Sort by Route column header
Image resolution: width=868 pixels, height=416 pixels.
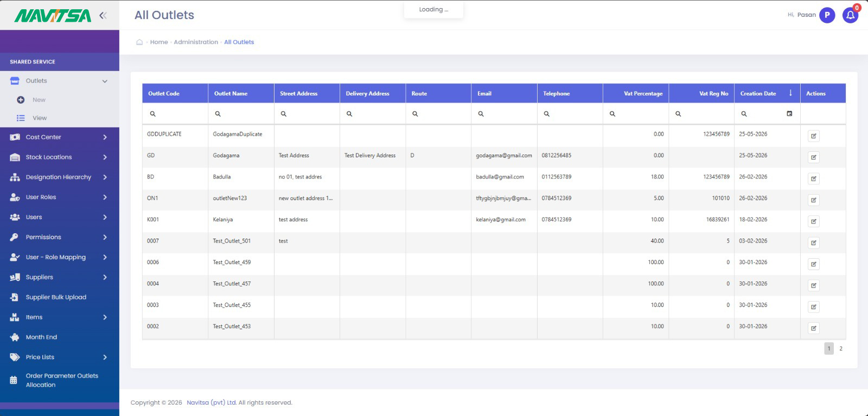(x=438, y=93)
